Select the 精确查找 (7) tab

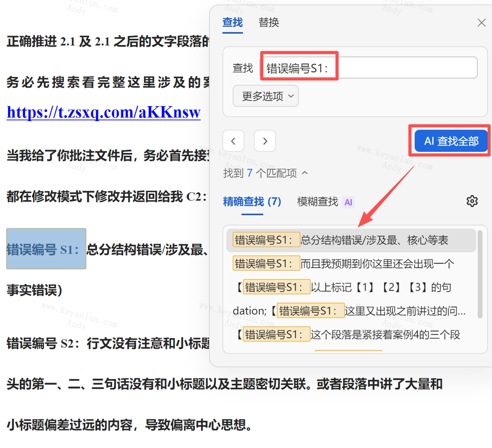tap(252, 202)
